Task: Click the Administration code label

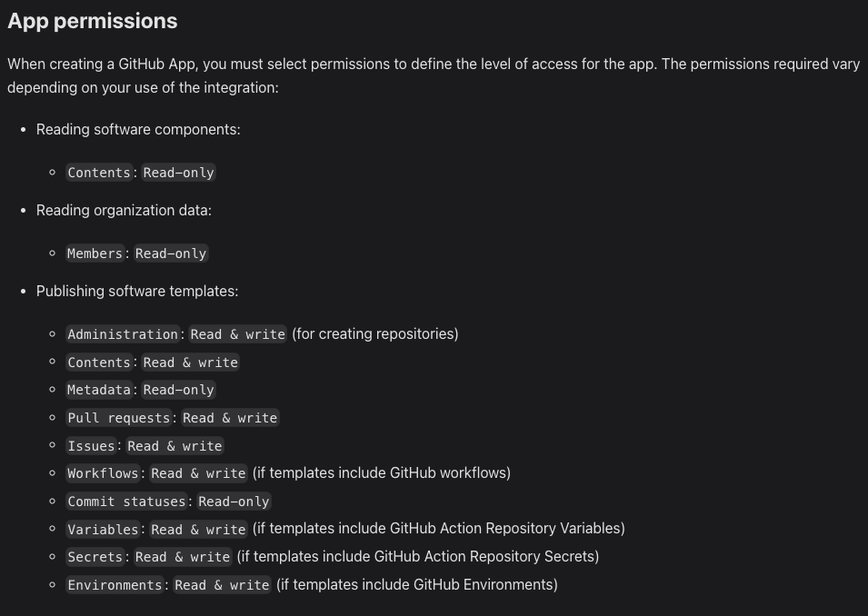Action: (123, 334)
